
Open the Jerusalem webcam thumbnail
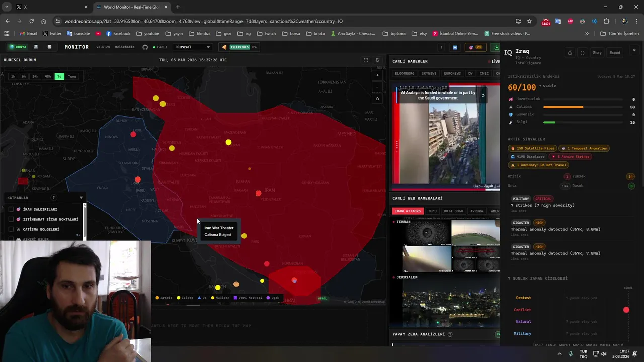coord(451,304)
